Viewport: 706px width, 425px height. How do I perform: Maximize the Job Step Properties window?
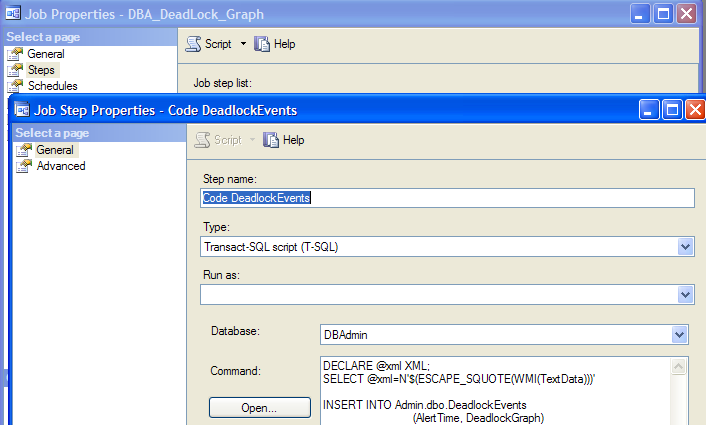click(x=672, y=110)
